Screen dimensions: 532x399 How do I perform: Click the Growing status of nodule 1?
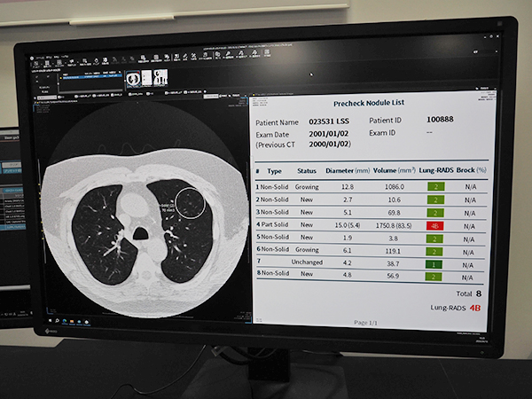coord(307,187)
